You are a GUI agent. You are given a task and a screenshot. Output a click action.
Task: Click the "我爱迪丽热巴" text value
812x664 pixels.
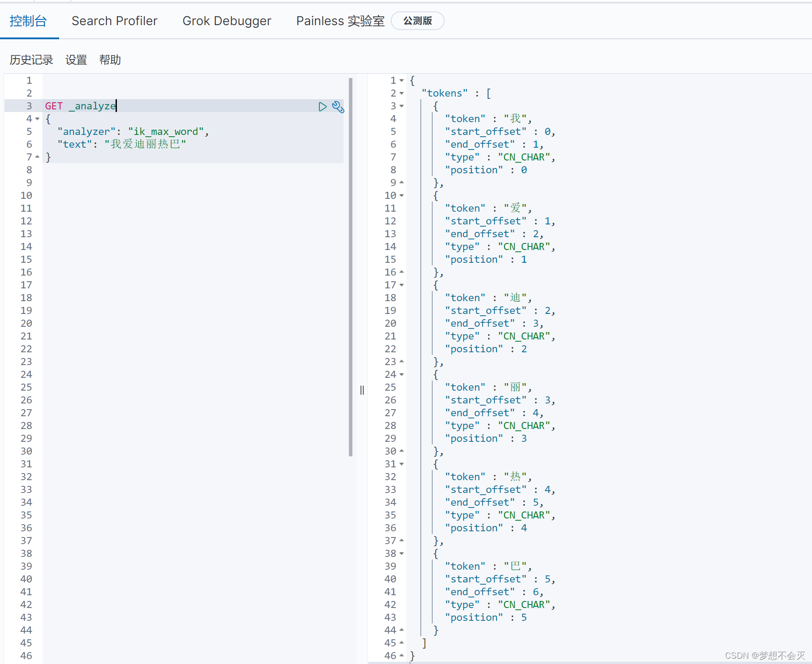pos(145,145)
